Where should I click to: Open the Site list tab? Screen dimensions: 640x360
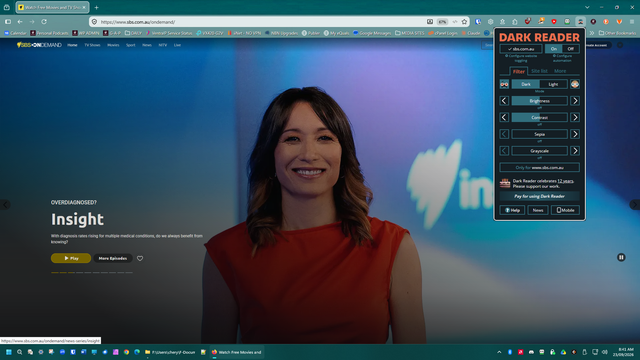[x=539, y=71]
